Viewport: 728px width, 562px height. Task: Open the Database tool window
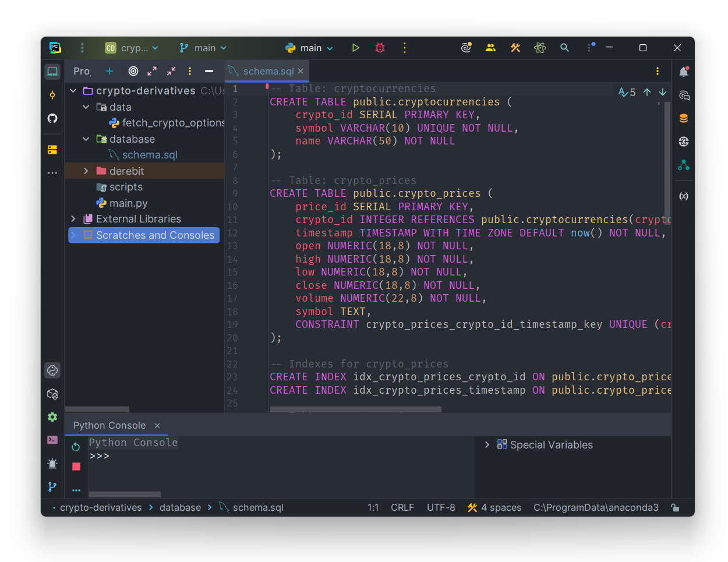(684, 118)
